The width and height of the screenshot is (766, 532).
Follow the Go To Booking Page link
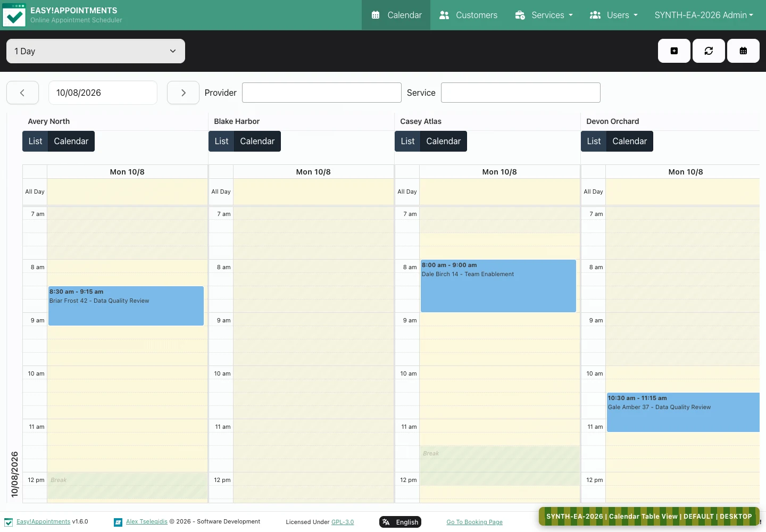[474, 522]
